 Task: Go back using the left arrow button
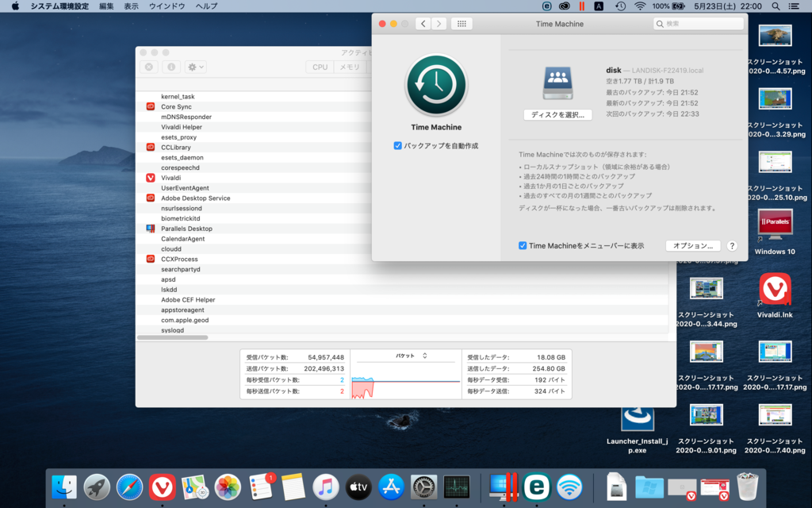tap(423, 24)
